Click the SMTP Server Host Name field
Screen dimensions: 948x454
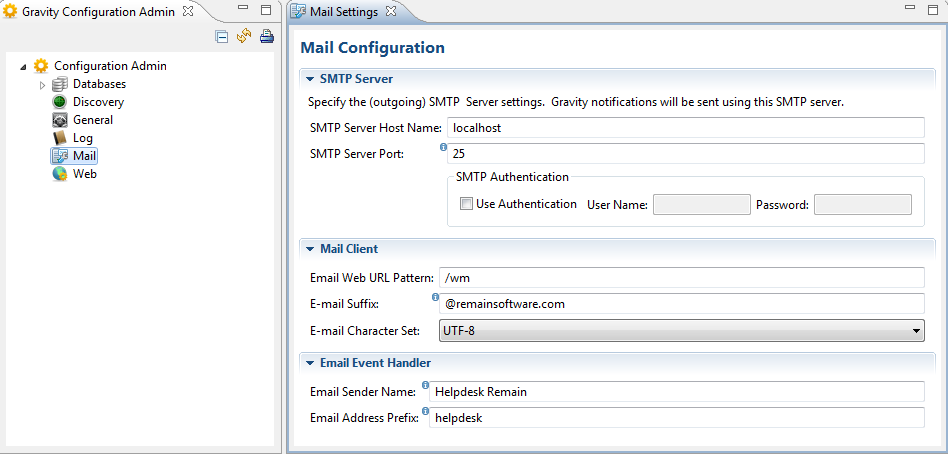click(x=684, y=128)
